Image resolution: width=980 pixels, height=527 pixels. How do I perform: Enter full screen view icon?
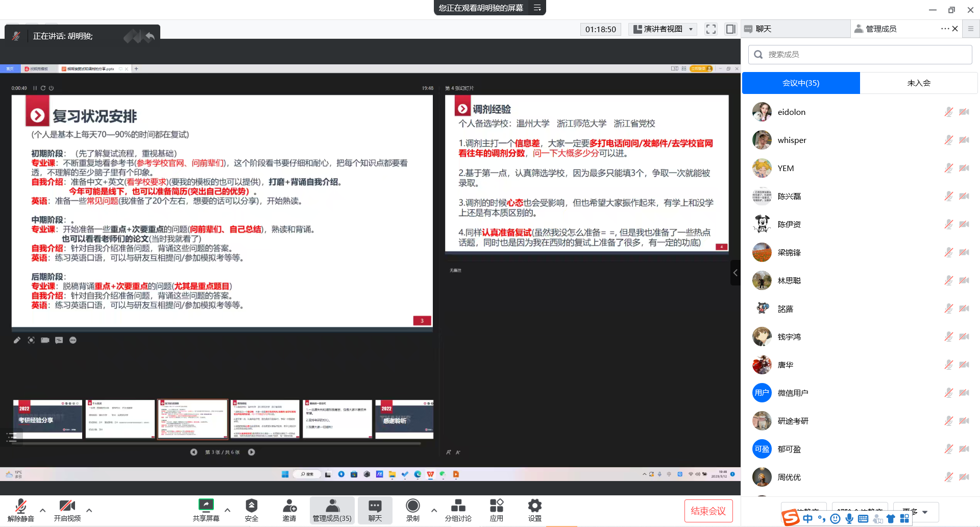pos(710,29)
